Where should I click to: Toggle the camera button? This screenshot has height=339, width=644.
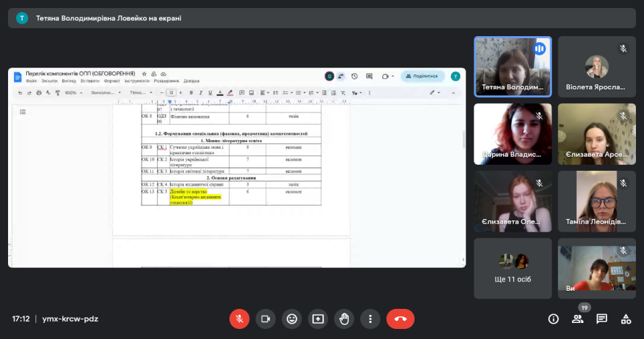coord(266,319)
